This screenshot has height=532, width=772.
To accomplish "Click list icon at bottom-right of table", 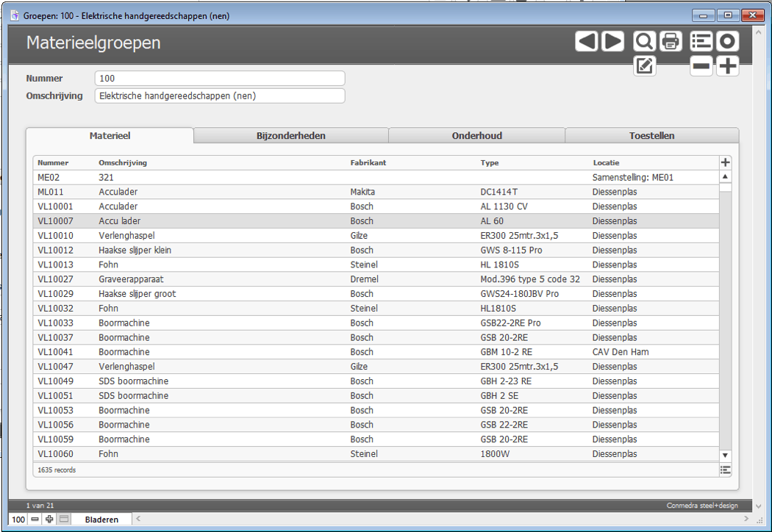I will pos(726,470).
